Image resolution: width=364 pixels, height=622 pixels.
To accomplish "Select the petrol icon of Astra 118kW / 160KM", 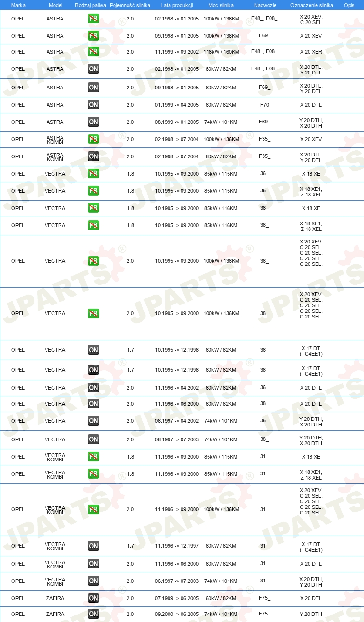I will point(94,52).
